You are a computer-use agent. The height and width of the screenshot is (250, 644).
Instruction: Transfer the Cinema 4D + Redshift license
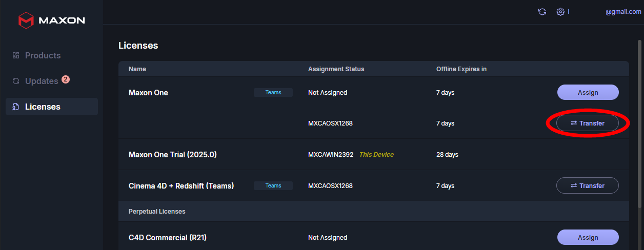(588, 185)
